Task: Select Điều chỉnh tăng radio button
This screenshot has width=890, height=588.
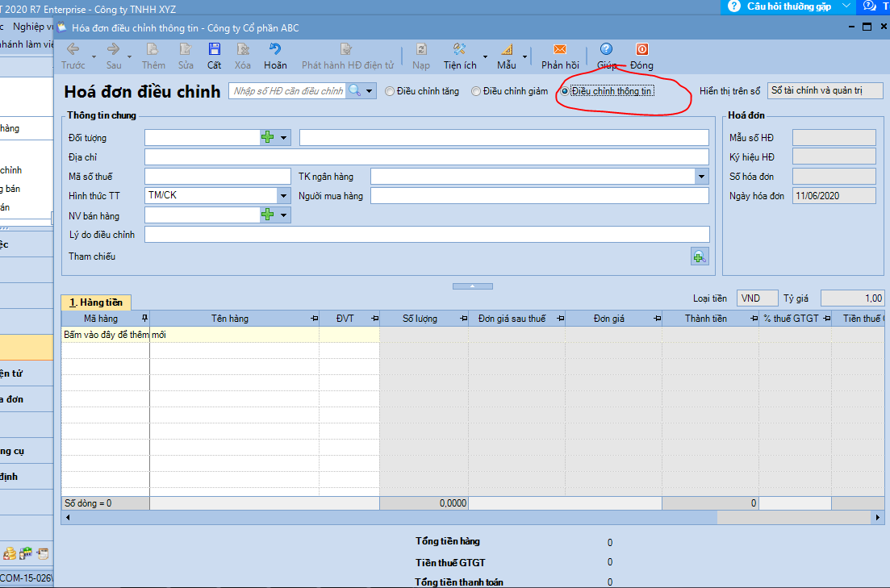Action: coord(390,91)
